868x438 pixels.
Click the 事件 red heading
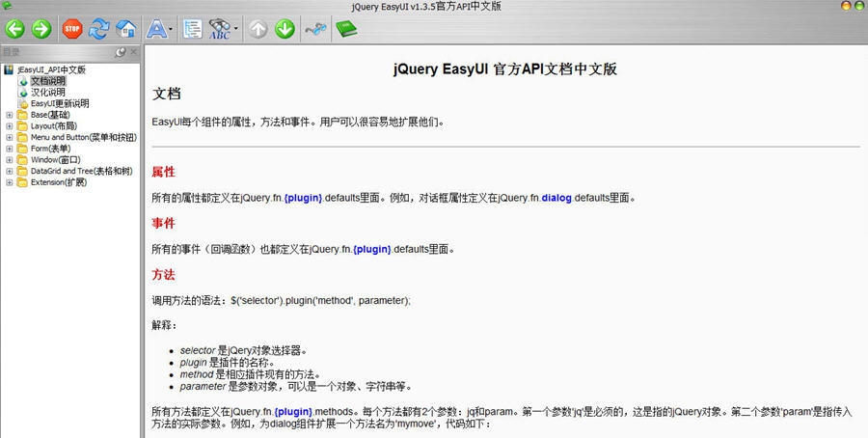coord(163,223)
